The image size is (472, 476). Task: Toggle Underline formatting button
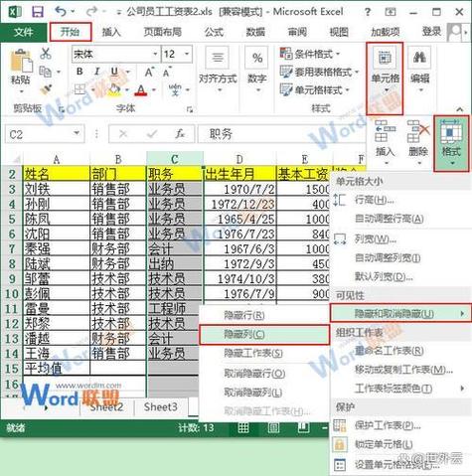pyautogui.click(x=114, y=72)
